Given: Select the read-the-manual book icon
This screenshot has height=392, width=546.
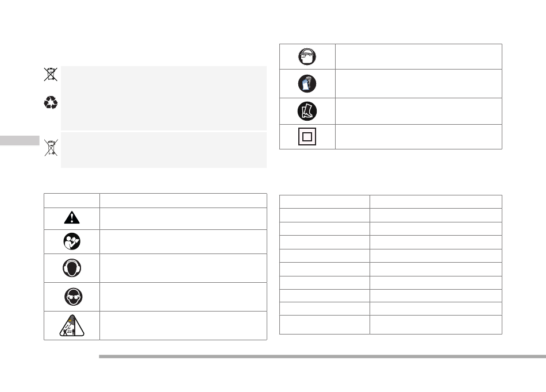Looking at the screenshot, I should (72, 241).
